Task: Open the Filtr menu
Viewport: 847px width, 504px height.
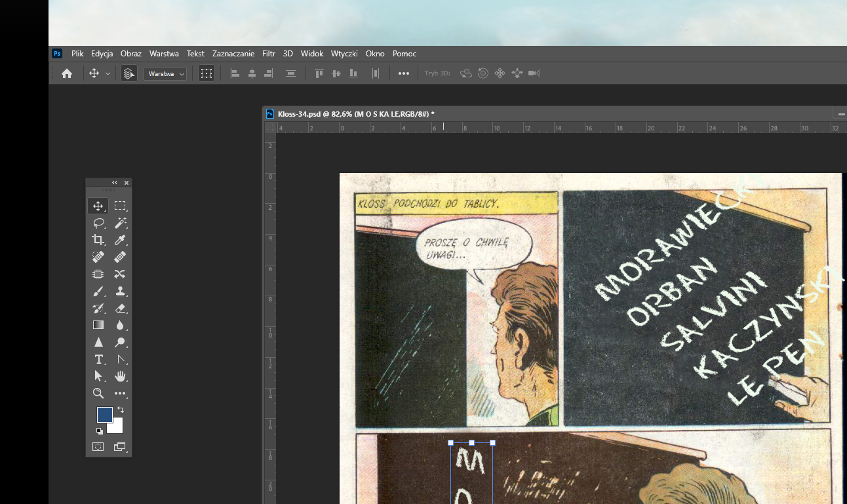Action: pyautogui.click(x=269, y=54)
